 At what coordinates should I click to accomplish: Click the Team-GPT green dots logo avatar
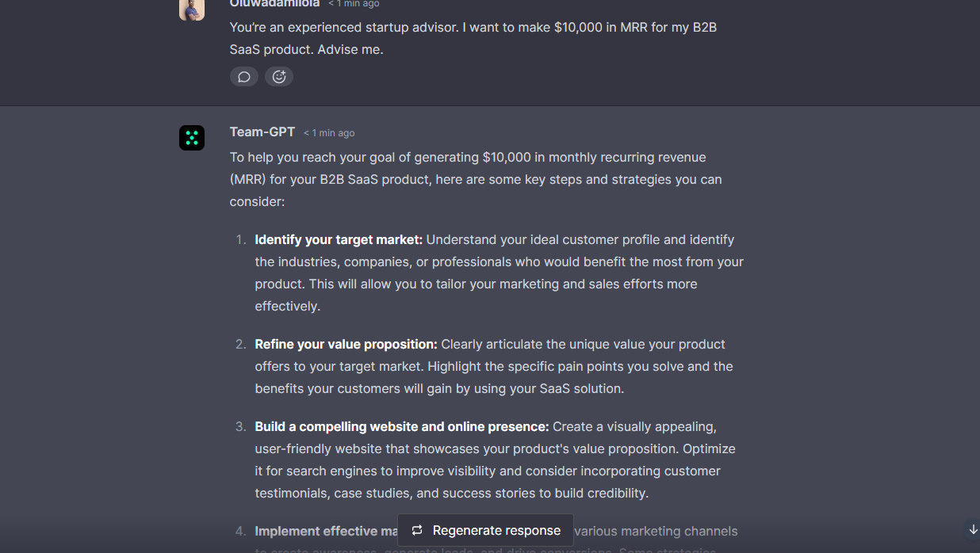point(192,138)
